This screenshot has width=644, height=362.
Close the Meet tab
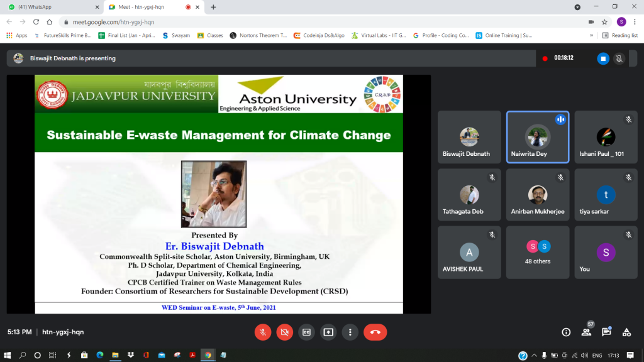point(197,7)
